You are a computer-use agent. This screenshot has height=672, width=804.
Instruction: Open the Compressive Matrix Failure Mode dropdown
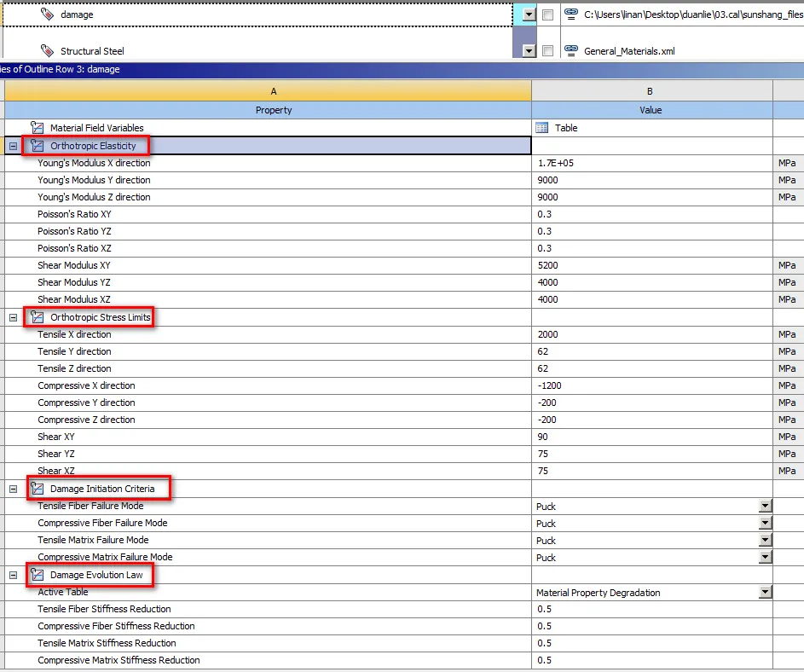point(765,557)
